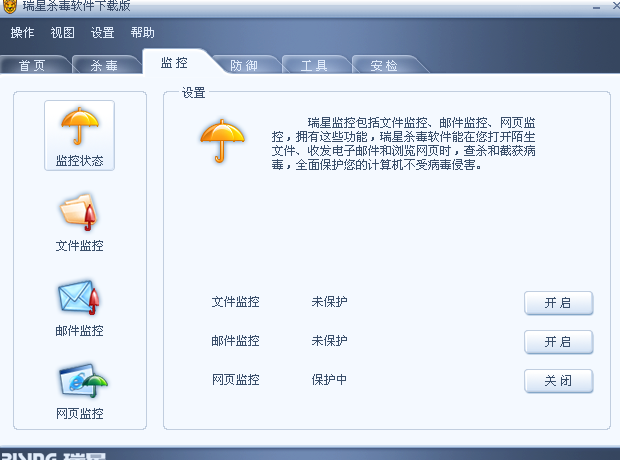620x460 pixels.
Task: Open the 帮助 menu
Action: (x=142, y=32)
